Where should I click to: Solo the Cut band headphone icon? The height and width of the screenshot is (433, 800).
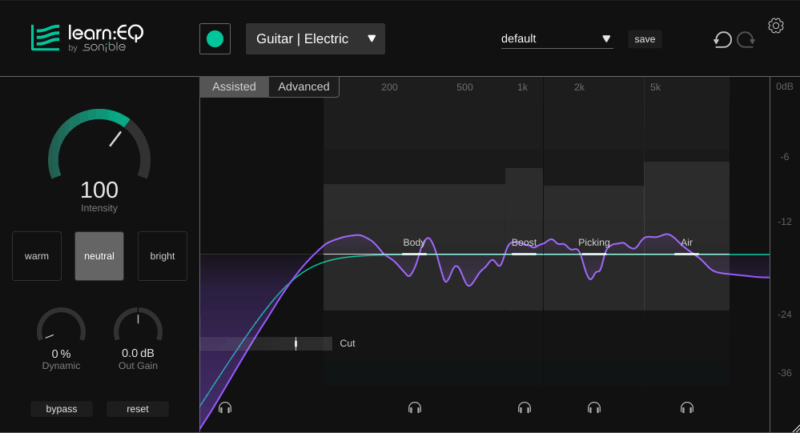click(225, 408)
